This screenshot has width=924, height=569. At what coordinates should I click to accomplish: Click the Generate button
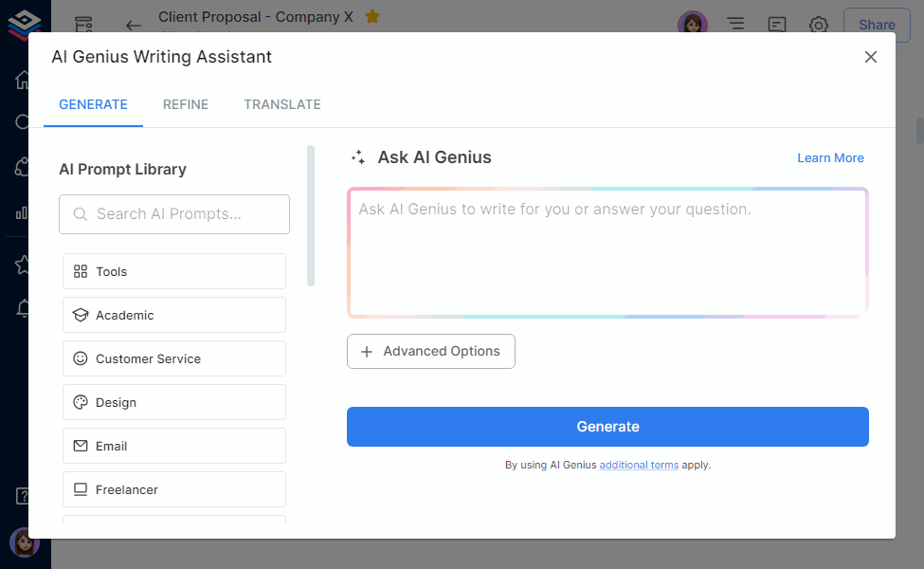pos(607,427)
